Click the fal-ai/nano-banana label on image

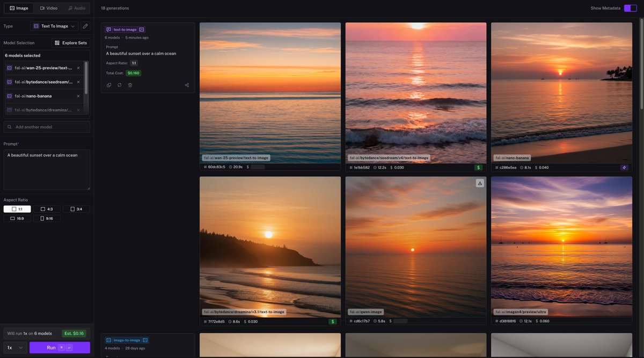coord(512,158)
